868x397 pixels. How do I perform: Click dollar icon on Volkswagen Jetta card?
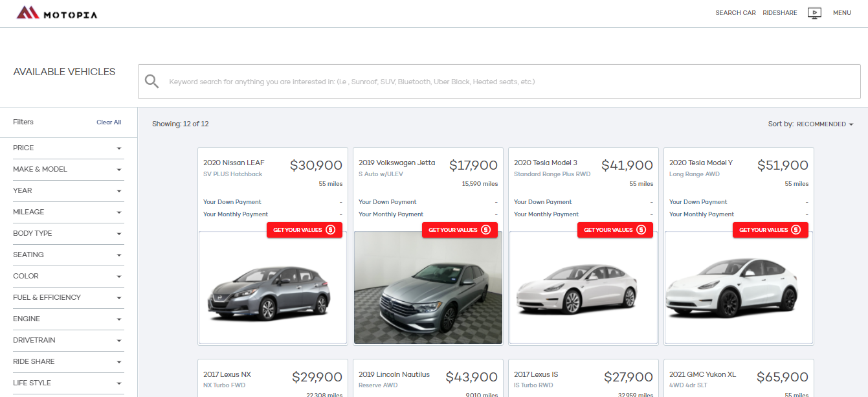point(485,230)
